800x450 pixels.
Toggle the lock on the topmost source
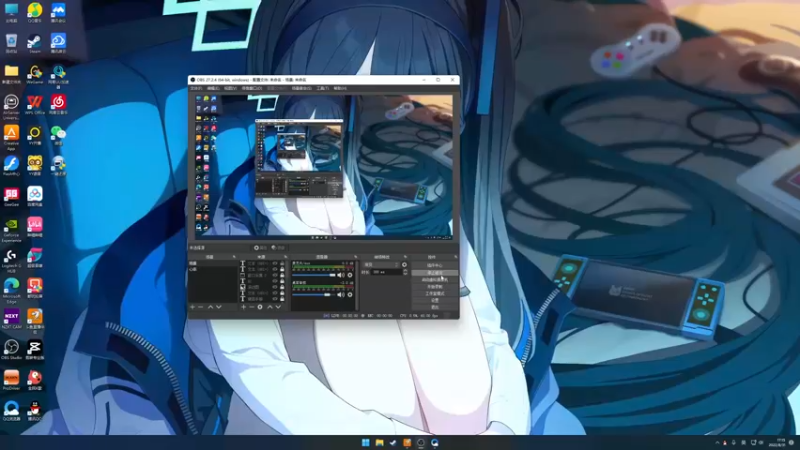(x=282, y=263)
